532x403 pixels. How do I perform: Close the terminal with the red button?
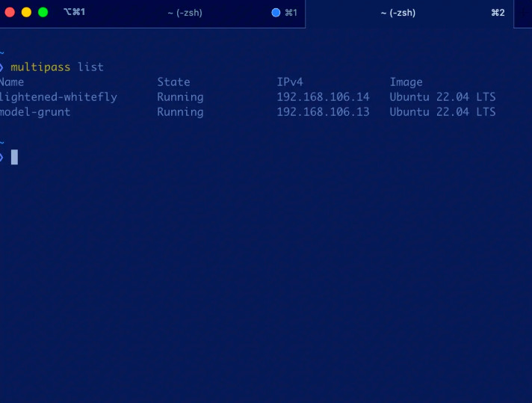[10, 13]
